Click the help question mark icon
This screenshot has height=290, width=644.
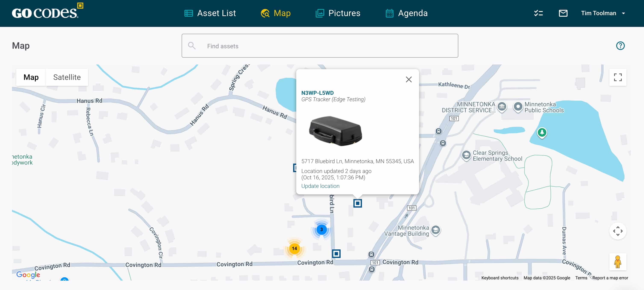620,46
